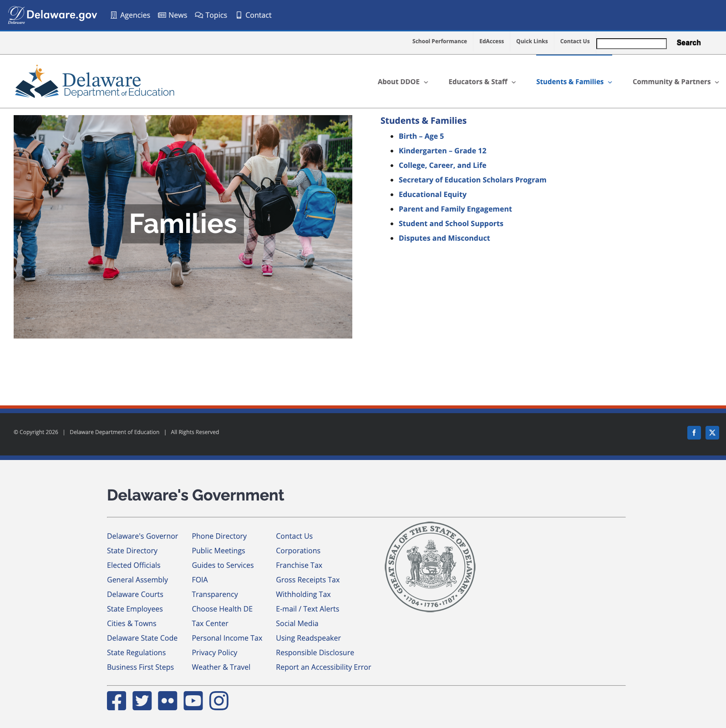Open the Delaware Courts footer link

(x=135, y=594)
